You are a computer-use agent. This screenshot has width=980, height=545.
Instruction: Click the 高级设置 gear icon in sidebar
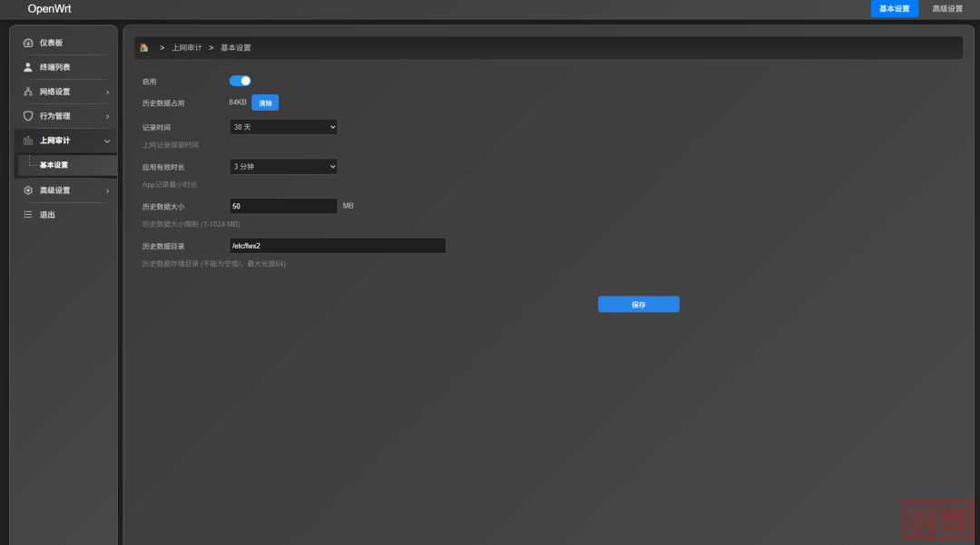pyautogui.click(x=28, y=190)
